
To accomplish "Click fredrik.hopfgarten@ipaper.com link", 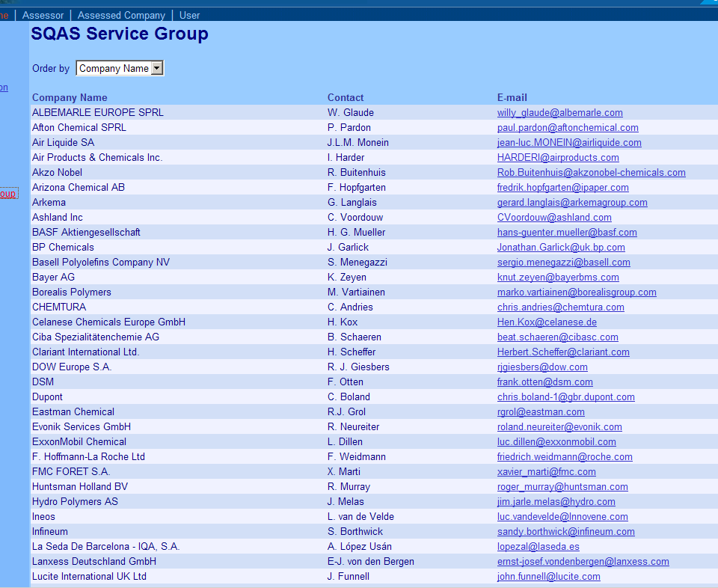I will 562,187.
